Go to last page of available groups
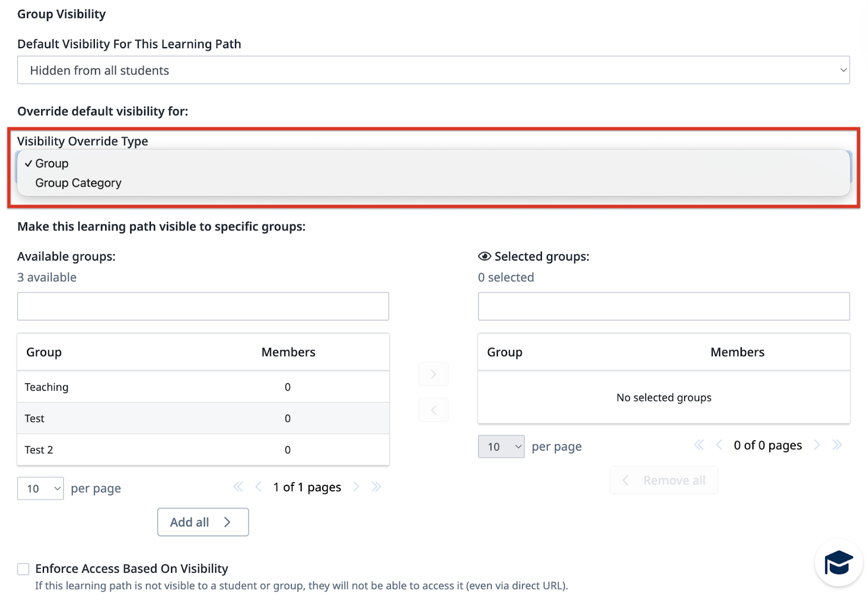 point(376,487)
